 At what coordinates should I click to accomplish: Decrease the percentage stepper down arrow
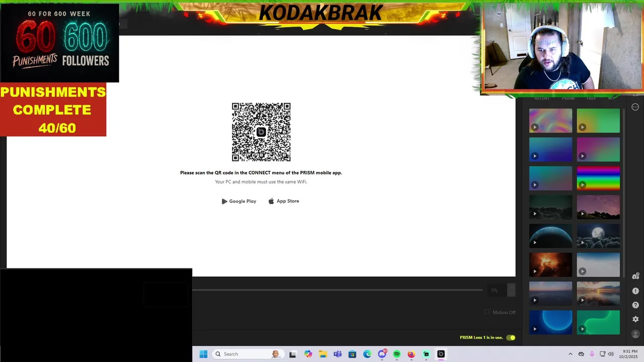pos(511,293)
